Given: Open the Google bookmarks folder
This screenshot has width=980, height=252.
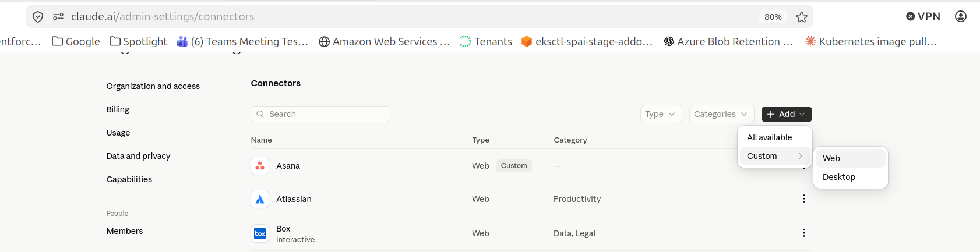Looking at the screenshot, I should click(76, 41).
